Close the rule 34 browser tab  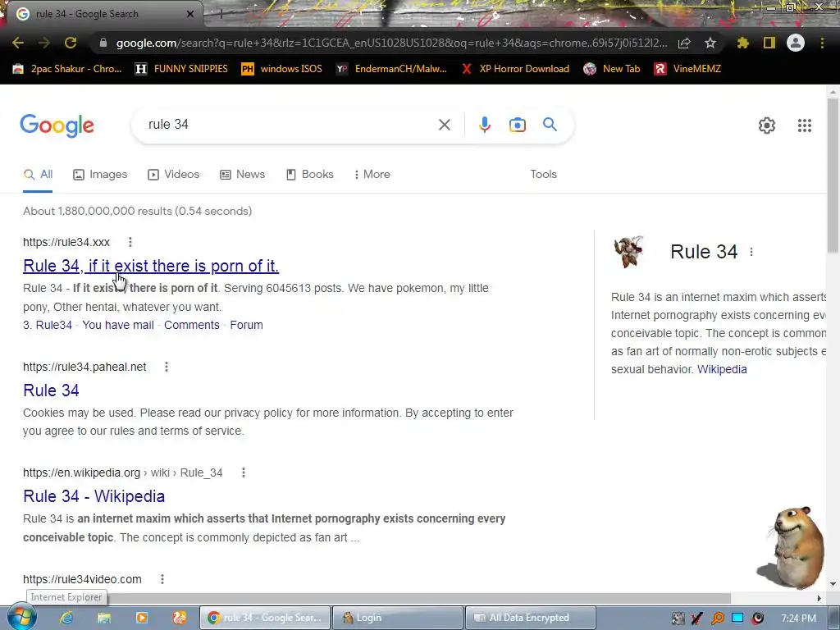[190, 14]
